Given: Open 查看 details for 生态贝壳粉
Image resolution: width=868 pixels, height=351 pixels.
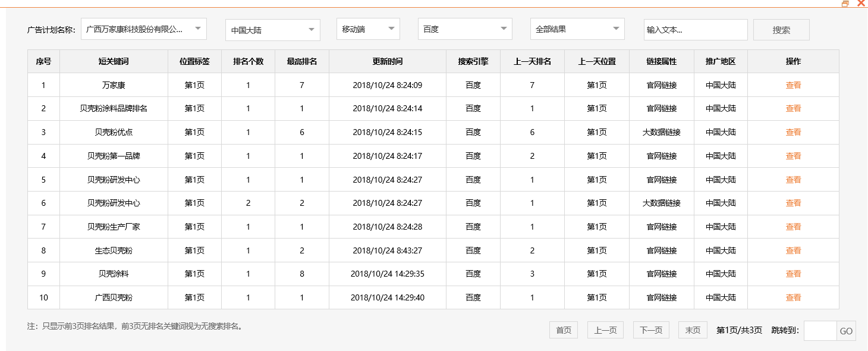Looking at the screenshot, I should point(793,250).
